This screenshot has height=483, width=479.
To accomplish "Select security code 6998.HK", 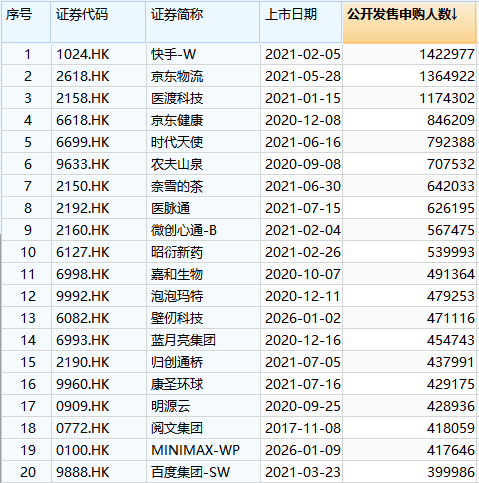I will click(99, 274).
